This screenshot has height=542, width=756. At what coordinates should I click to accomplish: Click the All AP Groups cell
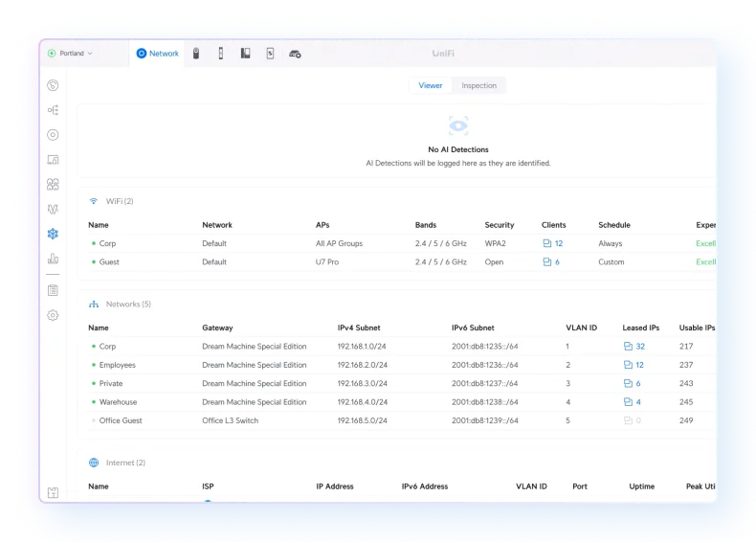click(x=339, y=243)
